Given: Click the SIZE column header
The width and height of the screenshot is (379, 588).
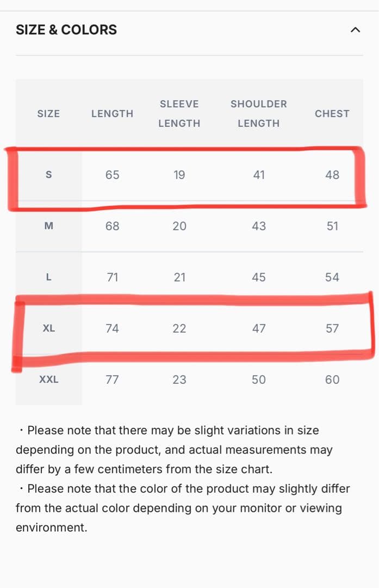Looking at the screenshot, I should point(48,114).
